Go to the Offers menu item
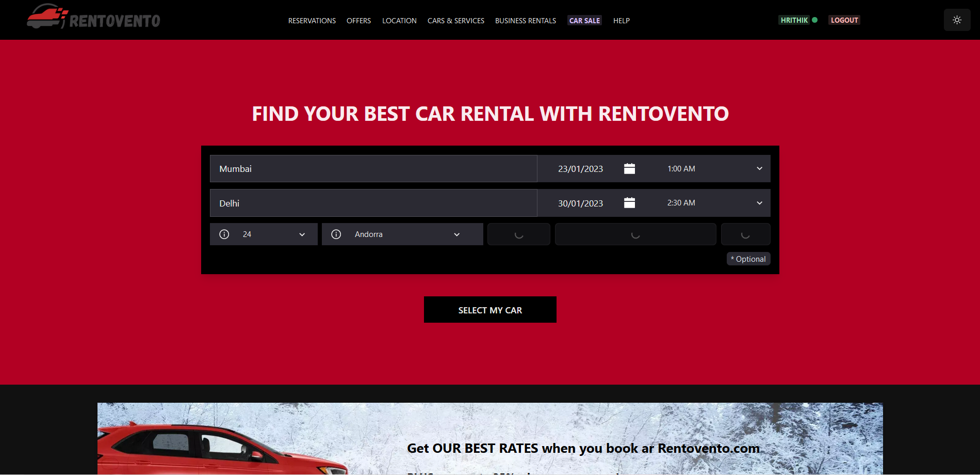Image resolution: width=980 pixels, height=475 pixels. point(358,21)
